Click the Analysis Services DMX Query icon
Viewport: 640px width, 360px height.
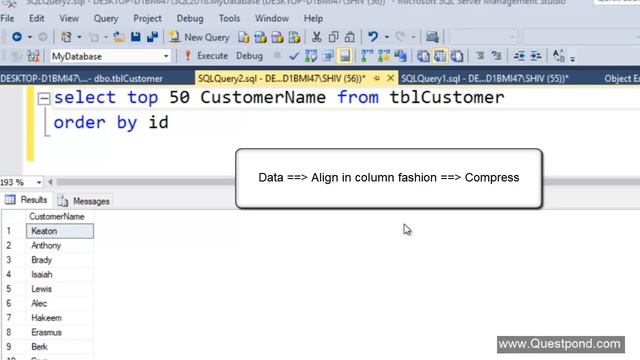278,37
